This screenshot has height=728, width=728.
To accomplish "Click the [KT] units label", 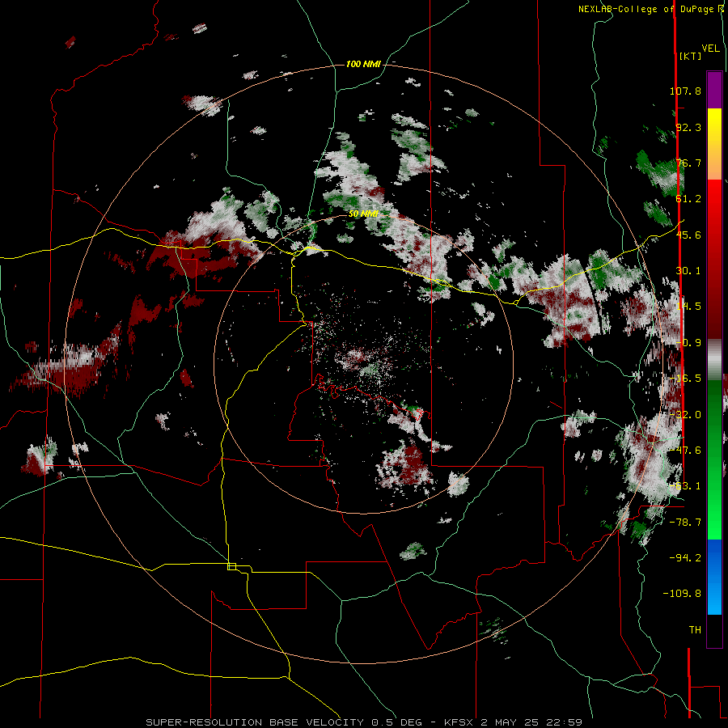I will click(691, 56).
